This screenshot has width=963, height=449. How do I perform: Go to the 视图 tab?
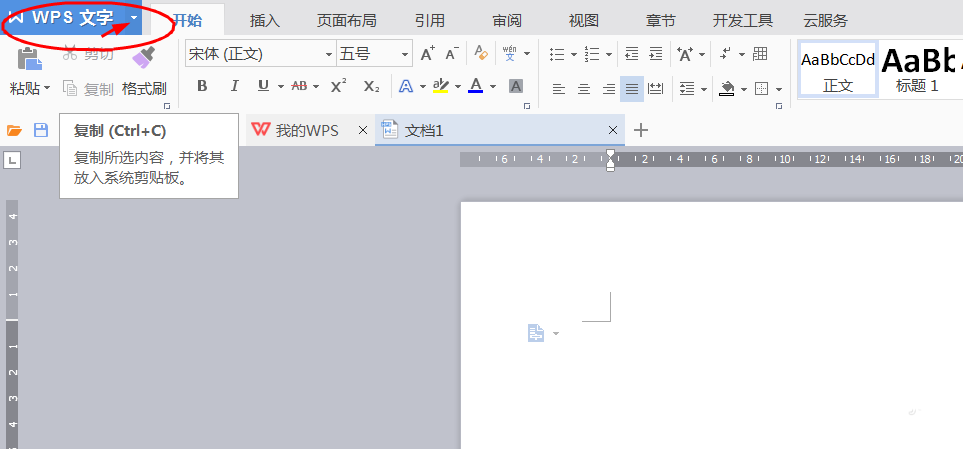click(x=583, y=20)
